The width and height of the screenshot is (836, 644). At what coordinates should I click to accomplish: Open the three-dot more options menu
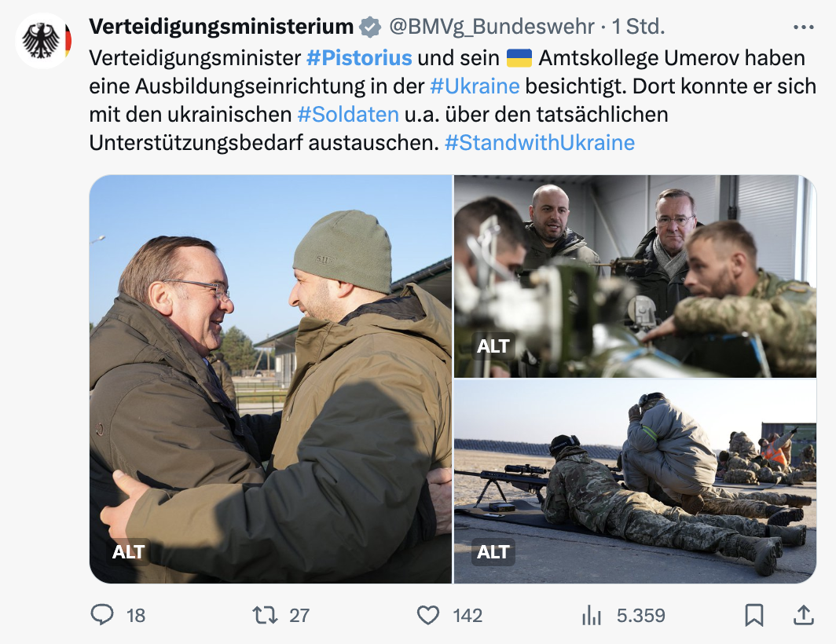tap(804, 27)
